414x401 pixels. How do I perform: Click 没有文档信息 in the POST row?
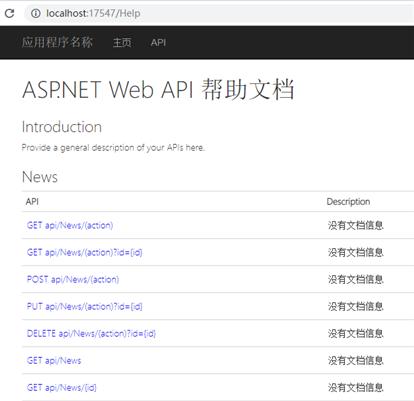pyautogui.click(x=356, y=279)
